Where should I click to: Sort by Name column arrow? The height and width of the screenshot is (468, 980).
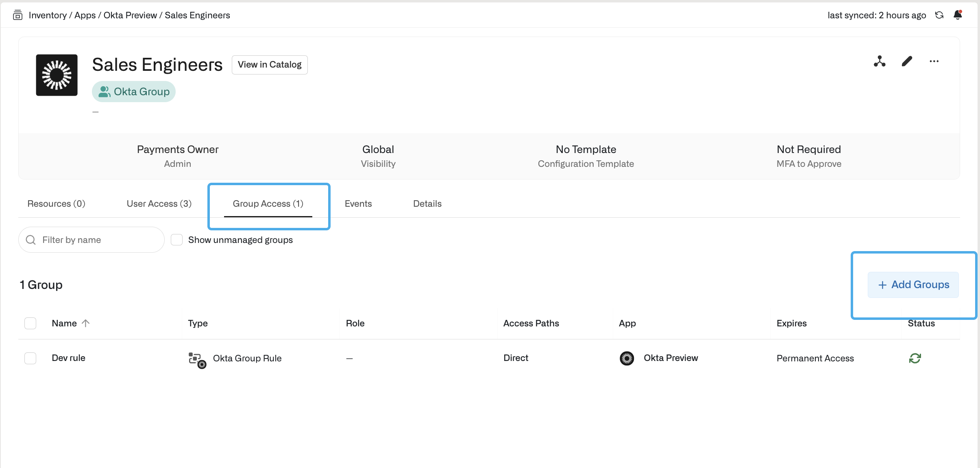(85, 323)
